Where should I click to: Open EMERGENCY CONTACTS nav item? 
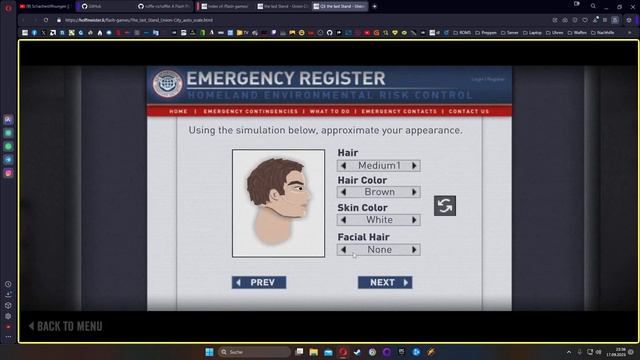tap(399, 111)
